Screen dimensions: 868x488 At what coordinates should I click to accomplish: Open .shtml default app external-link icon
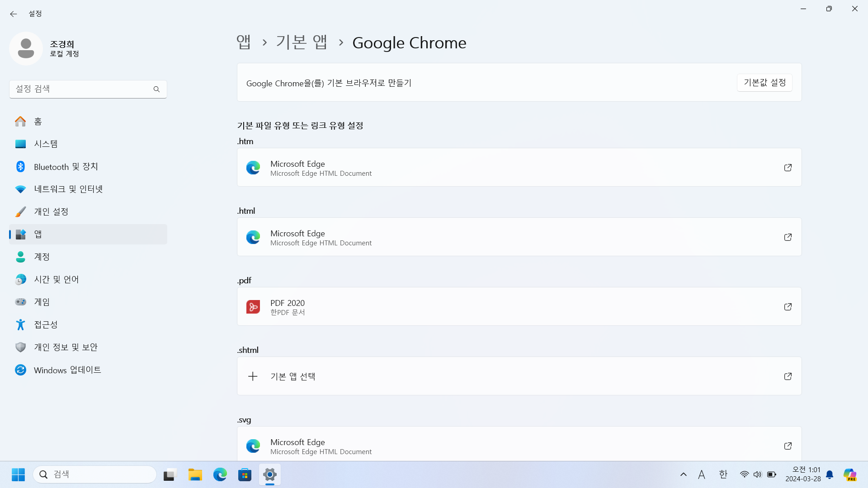click(x=788, y=376)
